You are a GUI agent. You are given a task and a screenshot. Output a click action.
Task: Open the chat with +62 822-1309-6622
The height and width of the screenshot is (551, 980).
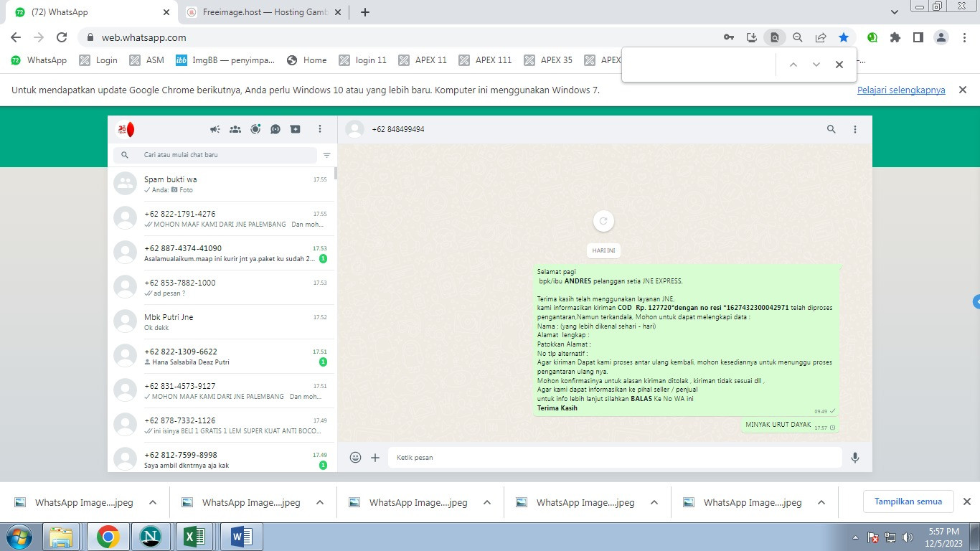[x=221, y=357]
